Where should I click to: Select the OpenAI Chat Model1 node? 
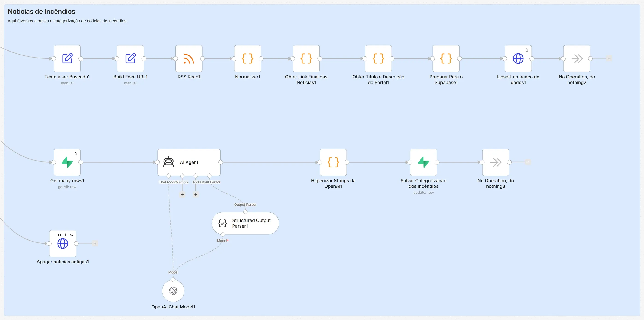tap(173, 291)
